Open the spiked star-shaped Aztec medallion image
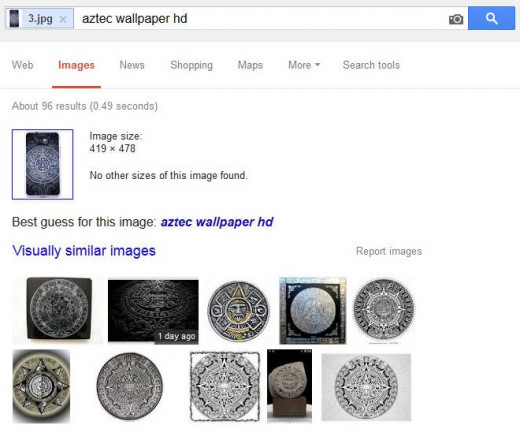This screenshot has height=429, width=520. 41,386
